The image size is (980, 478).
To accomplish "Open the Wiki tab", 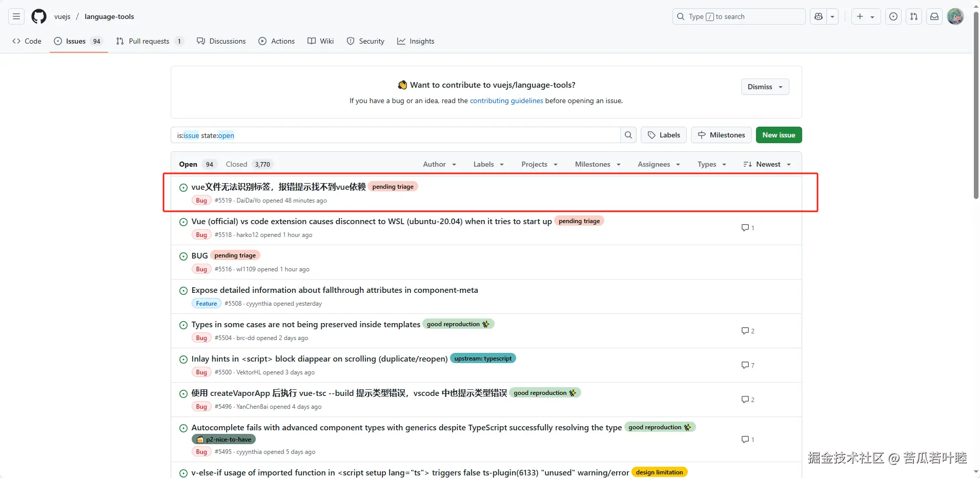I will point(321,41).
